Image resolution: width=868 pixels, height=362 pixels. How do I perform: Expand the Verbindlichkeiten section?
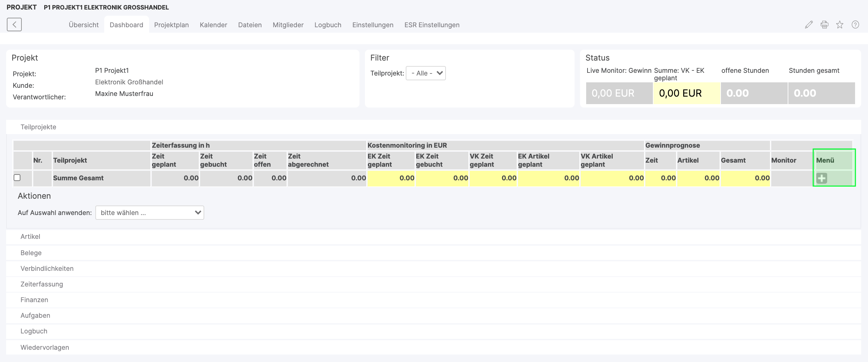[47, 268]
